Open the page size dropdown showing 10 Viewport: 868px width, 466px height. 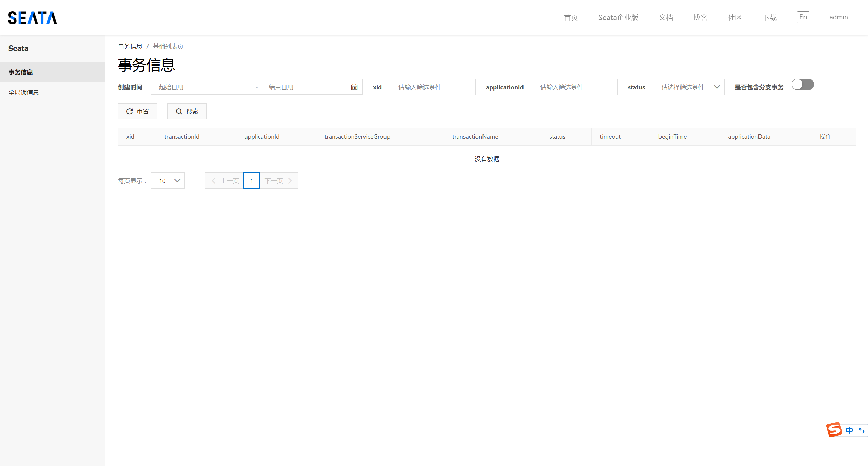coord(168,181)
